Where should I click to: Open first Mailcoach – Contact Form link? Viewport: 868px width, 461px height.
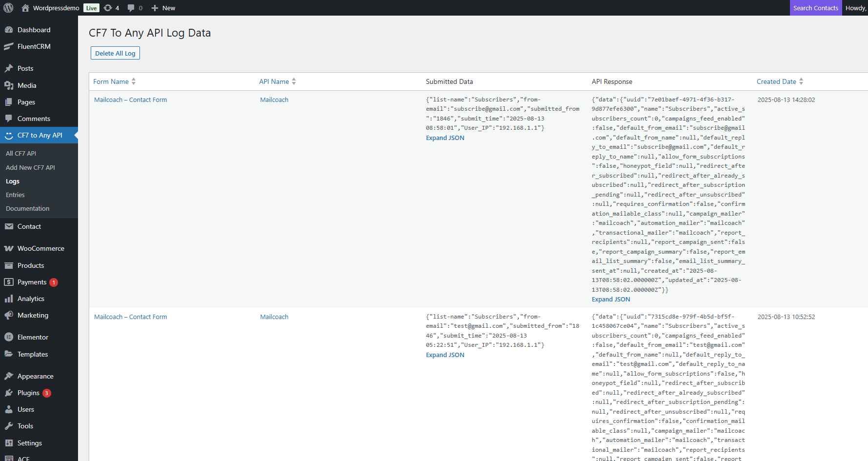[130, 100]
